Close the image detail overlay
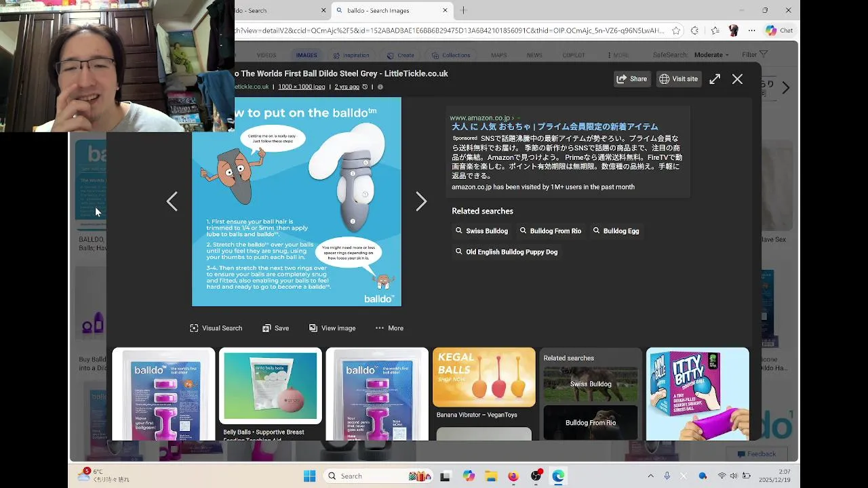868x488 pixels. 737,79
